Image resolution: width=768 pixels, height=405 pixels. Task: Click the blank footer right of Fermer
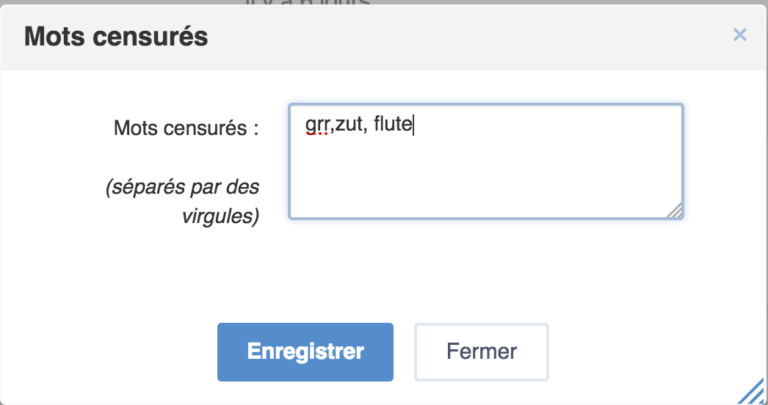click(650, 352)
